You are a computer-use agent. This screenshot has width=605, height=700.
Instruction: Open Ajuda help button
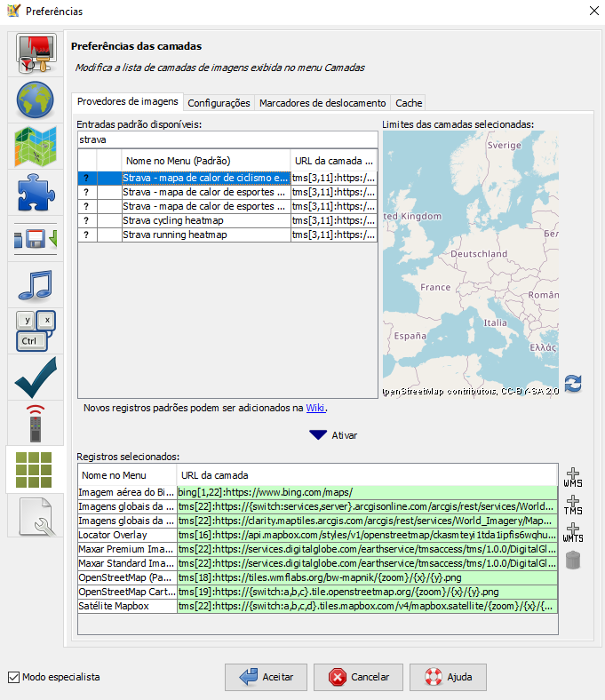(448, 677)
